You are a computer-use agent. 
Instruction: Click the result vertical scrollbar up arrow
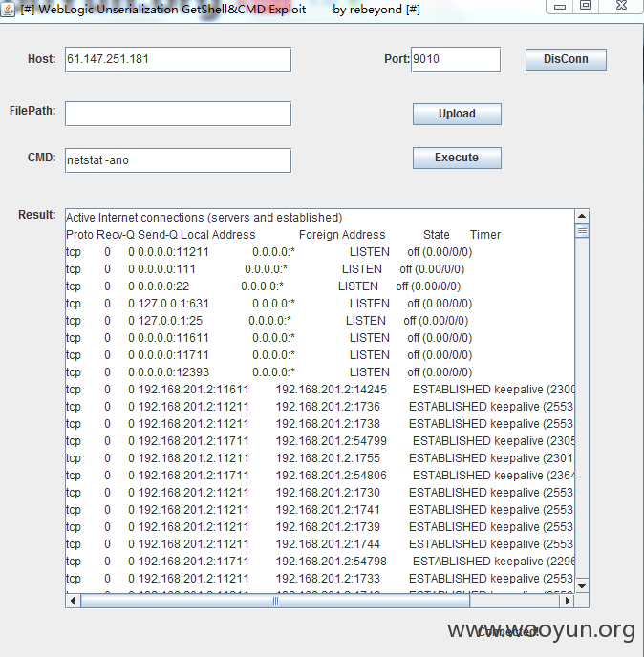[582, 216]
